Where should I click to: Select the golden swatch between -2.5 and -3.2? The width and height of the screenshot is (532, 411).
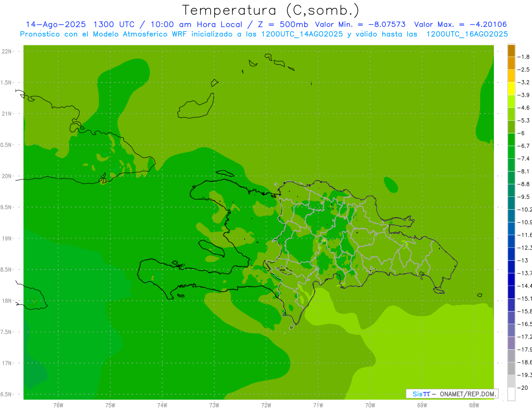[x=511, y=76]
